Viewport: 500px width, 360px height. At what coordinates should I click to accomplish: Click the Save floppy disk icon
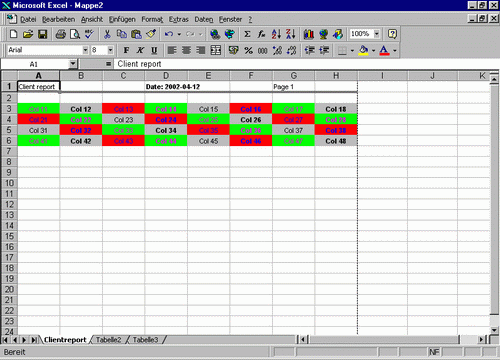[x=43, y=34]
